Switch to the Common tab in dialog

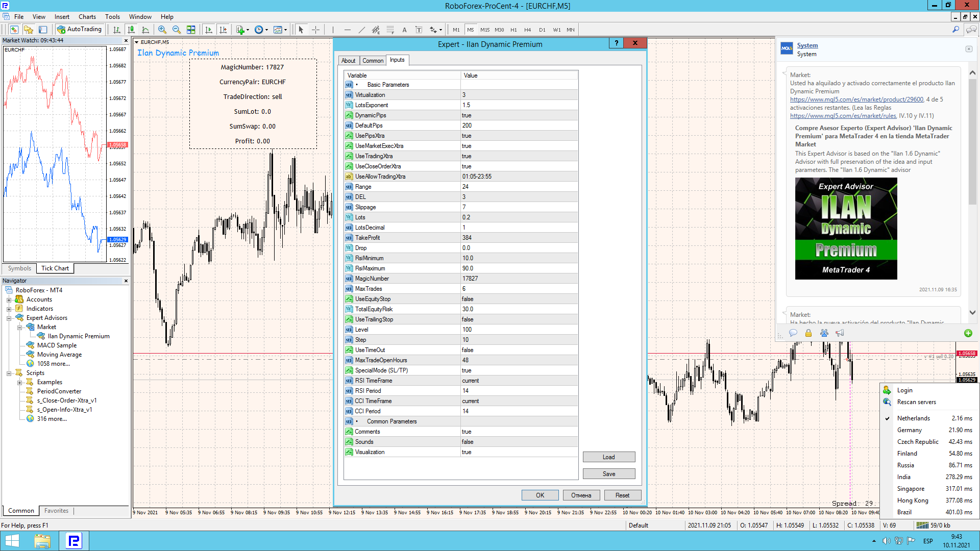[373, 61]
